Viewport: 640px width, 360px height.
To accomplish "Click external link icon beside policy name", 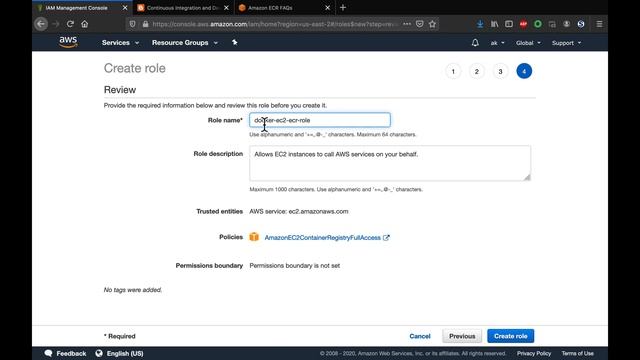I will coord(386,238).
